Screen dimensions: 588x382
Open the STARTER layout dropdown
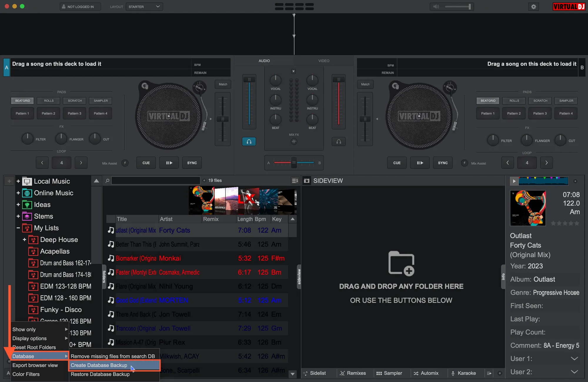pyautogui.click(x=144, y=6)
